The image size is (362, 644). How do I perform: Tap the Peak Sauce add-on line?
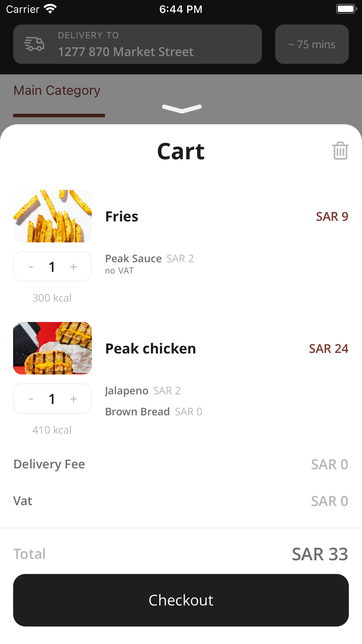(150, 259)
